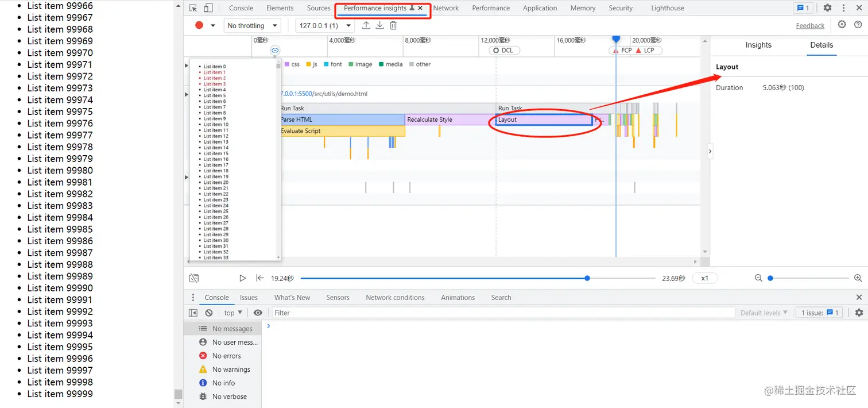
Task: Switch to the Sources tab
Action: pyautogui.click(x=319, y=8)
